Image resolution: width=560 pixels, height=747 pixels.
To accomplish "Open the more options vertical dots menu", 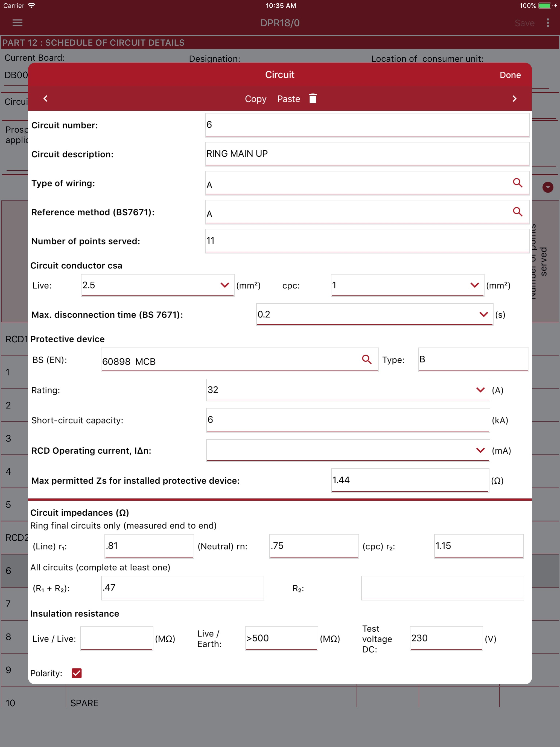I will [x=547, y=23].
